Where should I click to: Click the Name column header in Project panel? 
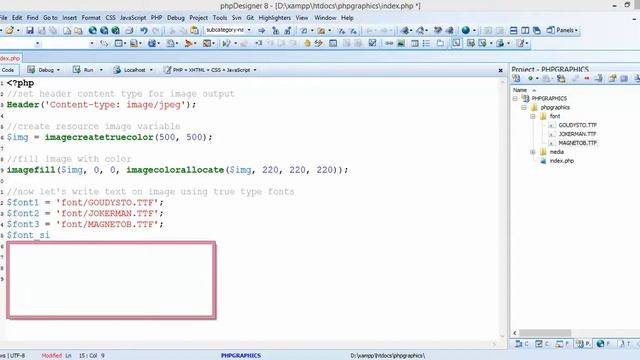click(520, 90)
